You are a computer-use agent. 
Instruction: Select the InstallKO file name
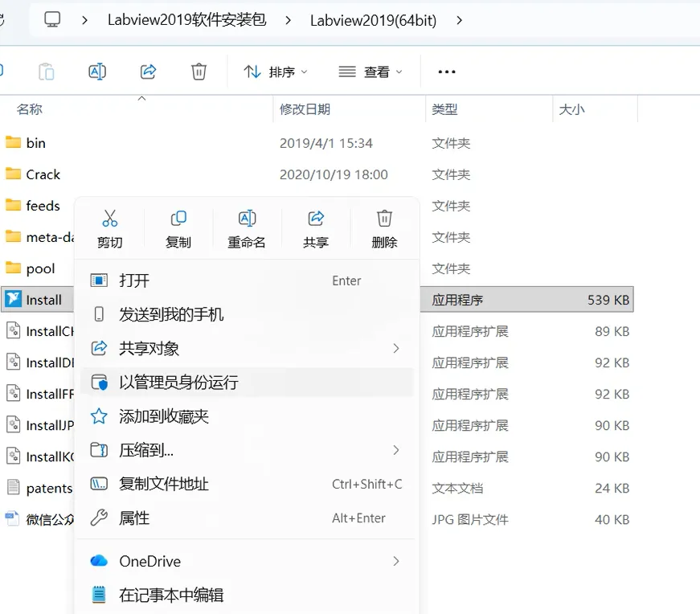click(x=50, y=456)
